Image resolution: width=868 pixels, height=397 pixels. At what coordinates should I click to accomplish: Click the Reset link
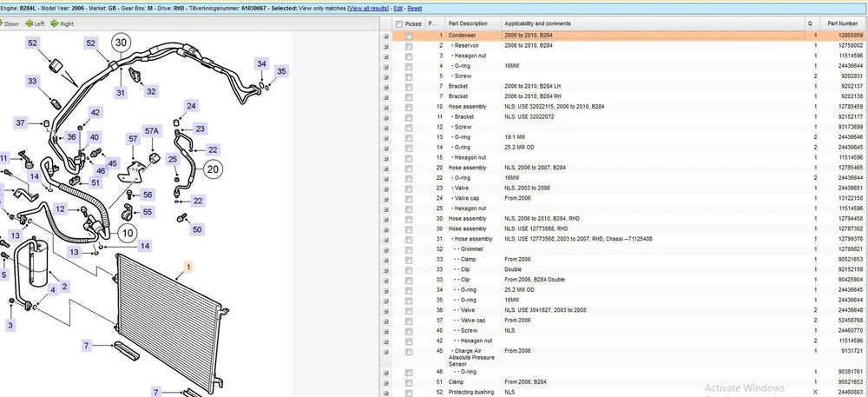click(428, 7)
